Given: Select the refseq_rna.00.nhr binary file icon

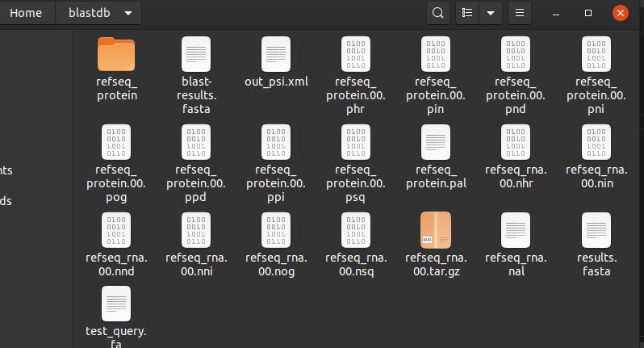Looking at the screenshot, I should pyautogui.click(x=516, y=142).
